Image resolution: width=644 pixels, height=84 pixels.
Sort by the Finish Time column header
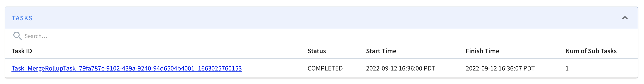(482, 51)
